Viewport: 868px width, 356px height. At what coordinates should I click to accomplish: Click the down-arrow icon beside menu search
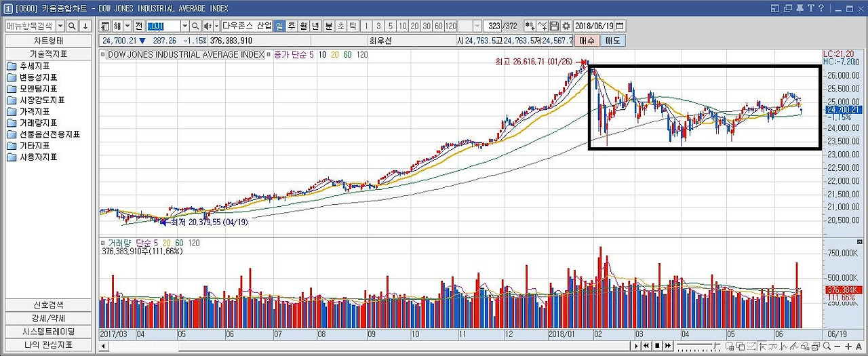coord(85,26)
